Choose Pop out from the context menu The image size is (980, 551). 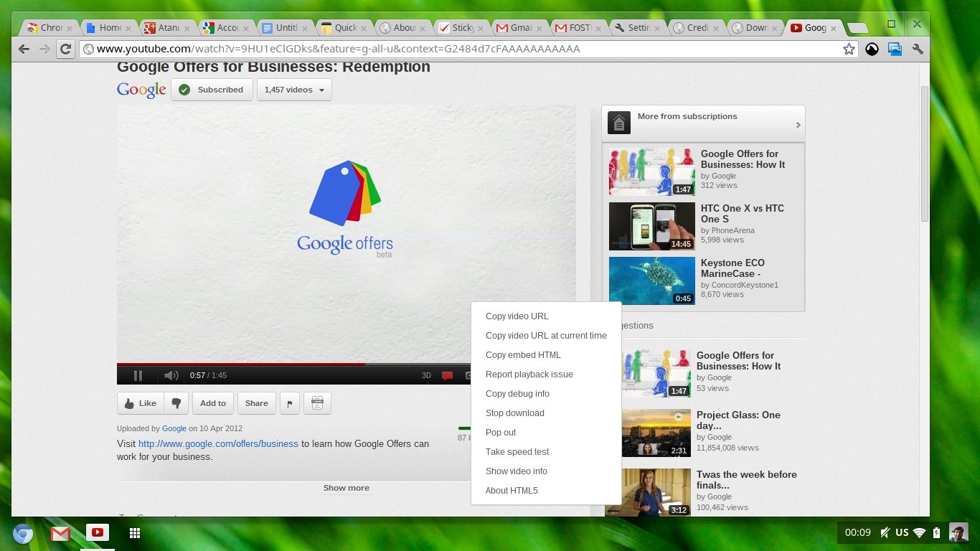point(501,433)
